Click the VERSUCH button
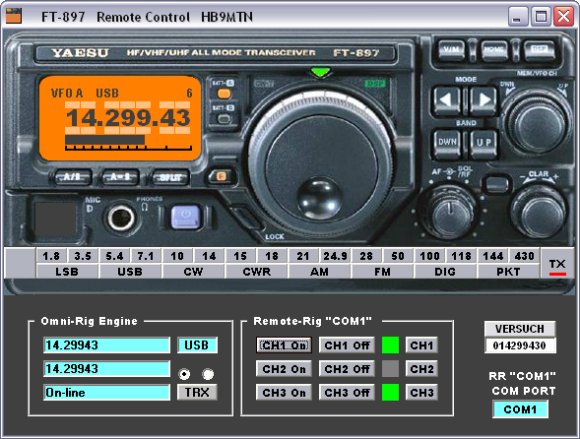 520,328
